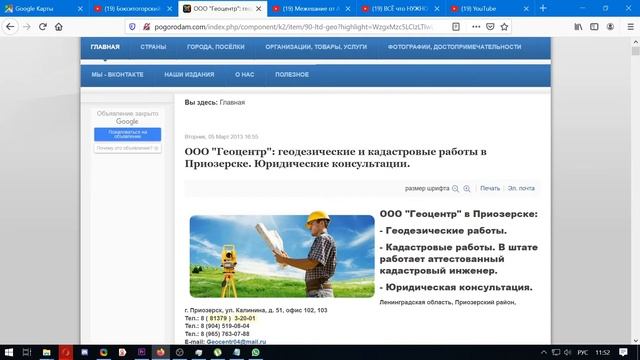Click the highlighted phone code 81379
Image resolution: width=640 pixels, height=360 pixels.
pyautogui.click(x=218, y=318)
